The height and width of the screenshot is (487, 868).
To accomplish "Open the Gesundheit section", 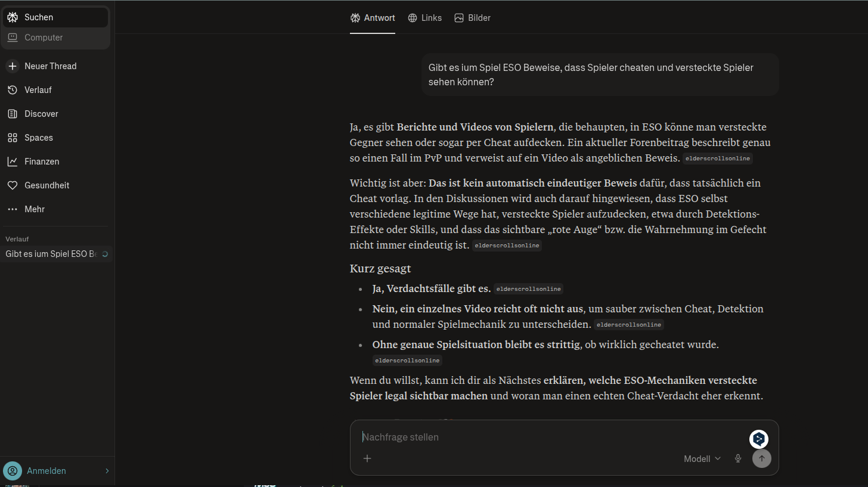I will coord(55,185).
